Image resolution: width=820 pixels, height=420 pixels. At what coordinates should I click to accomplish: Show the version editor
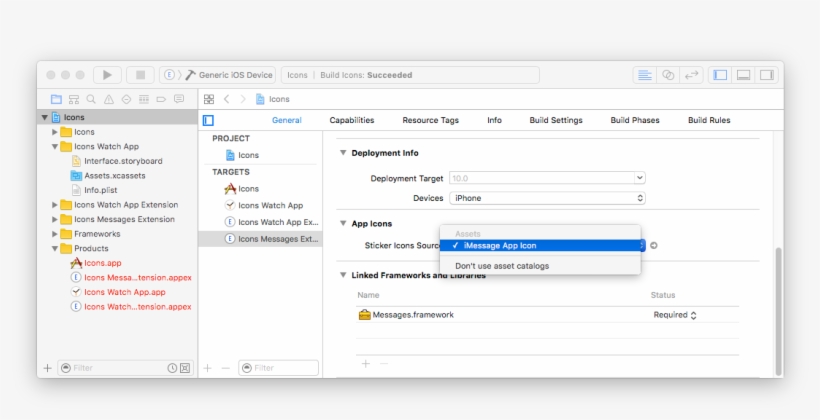(691, 75)
